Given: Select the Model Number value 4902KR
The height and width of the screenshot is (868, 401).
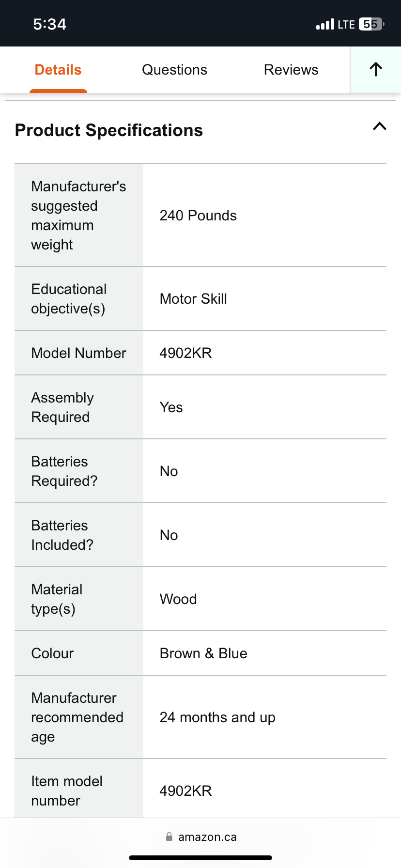Looking at the screenshot, I should pos(185,353).
